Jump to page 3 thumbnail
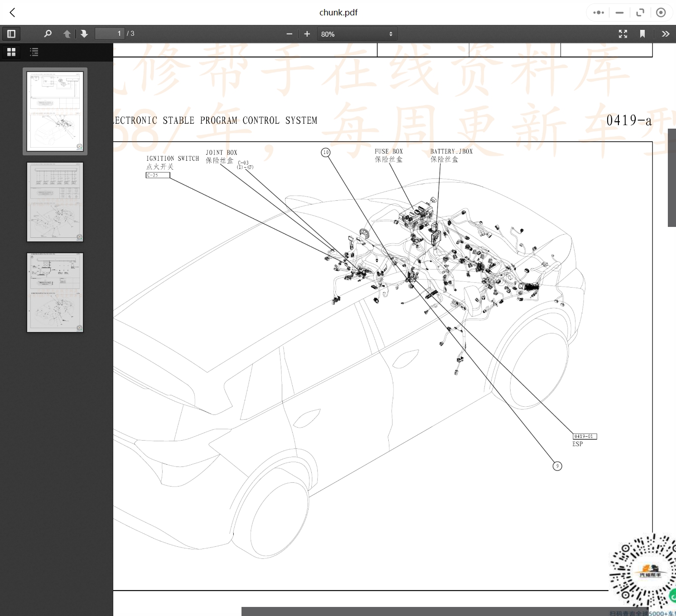Image resolution: width=676 pixels, height=616 pixels. (x=55, y=293)
